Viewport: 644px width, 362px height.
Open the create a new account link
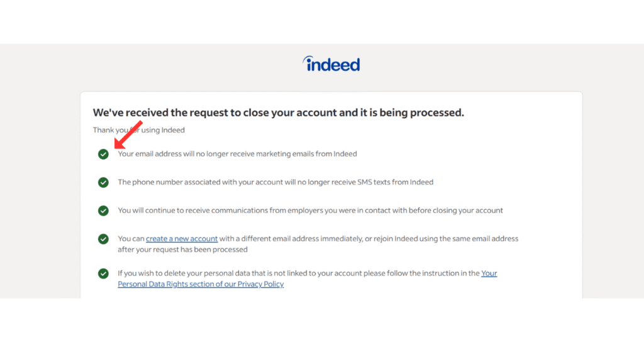point(182,239)
